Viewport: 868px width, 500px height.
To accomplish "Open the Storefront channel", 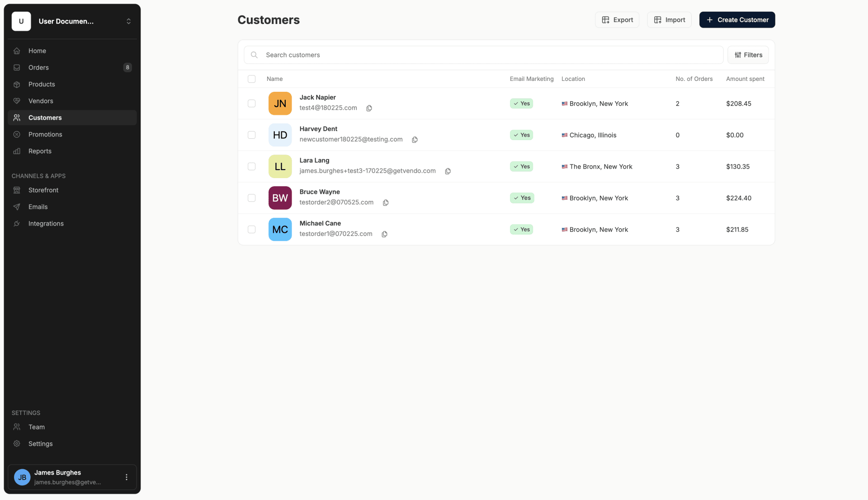I will (43, 190).
